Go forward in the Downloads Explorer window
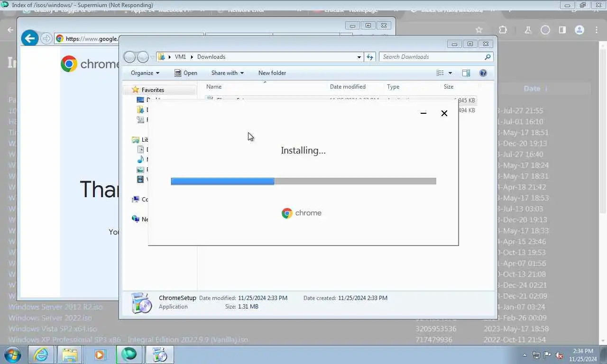 click(x=143, y=57)
